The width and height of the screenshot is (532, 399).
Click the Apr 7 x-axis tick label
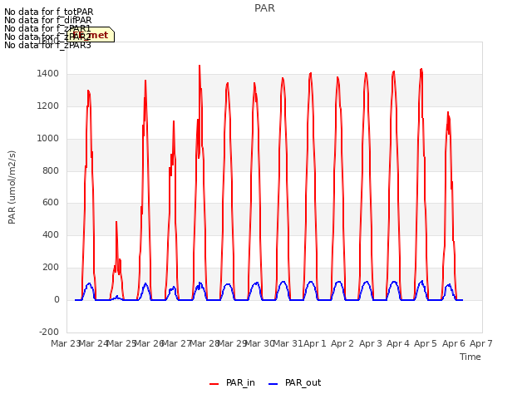click(480, 343)
